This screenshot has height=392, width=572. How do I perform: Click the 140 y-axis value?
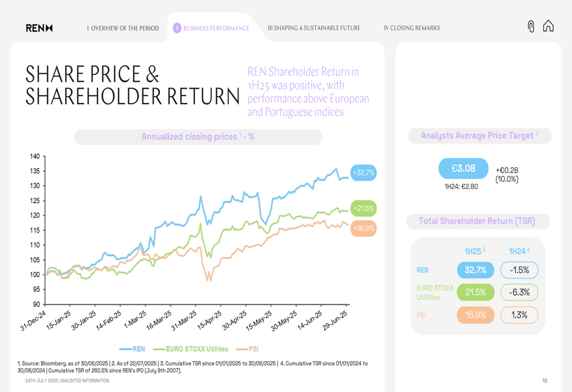pyautogui.click(x=35, y=156)
